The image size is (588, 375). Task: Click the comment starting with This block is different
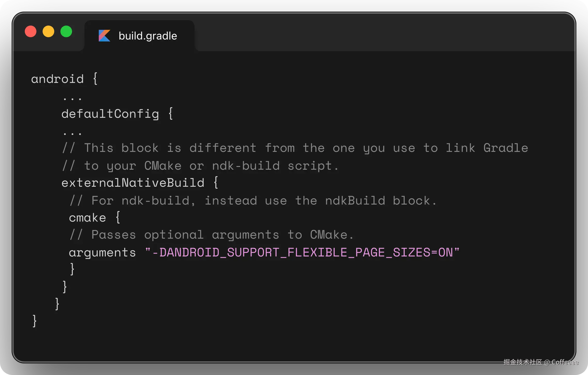coord(295,148)
